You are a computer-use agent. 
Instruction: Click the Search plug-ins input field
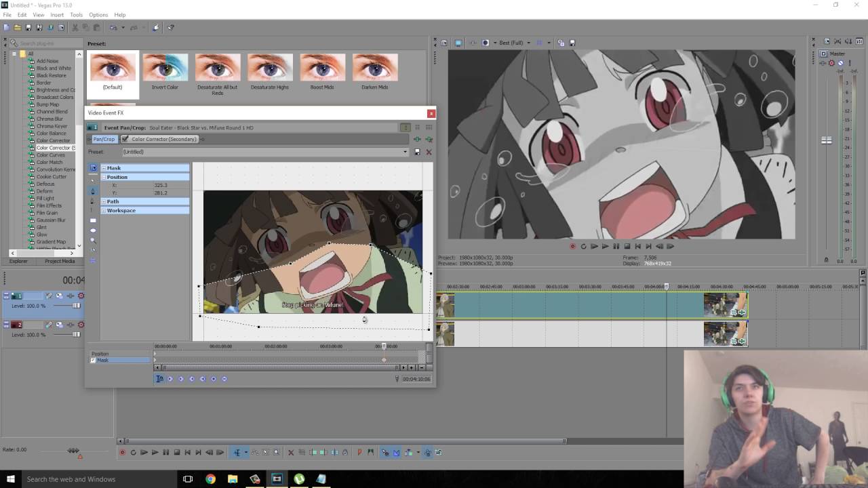click(47, 43)
